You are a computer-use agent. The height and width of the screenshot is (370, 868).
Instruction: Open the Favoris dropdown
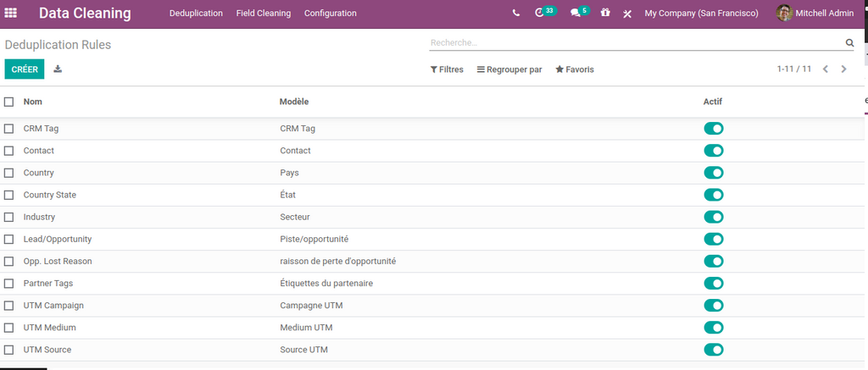point(575,69)
